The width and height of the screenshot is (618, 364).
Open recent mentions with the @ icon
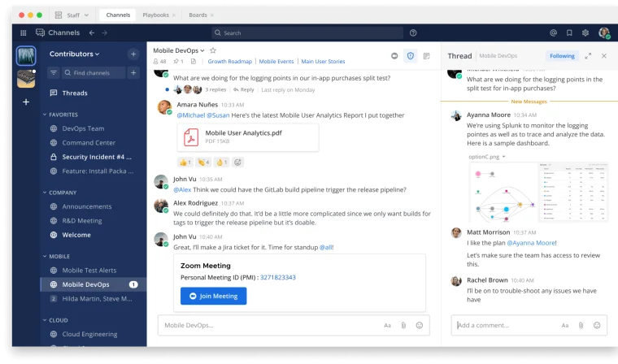tap(553, 32)
